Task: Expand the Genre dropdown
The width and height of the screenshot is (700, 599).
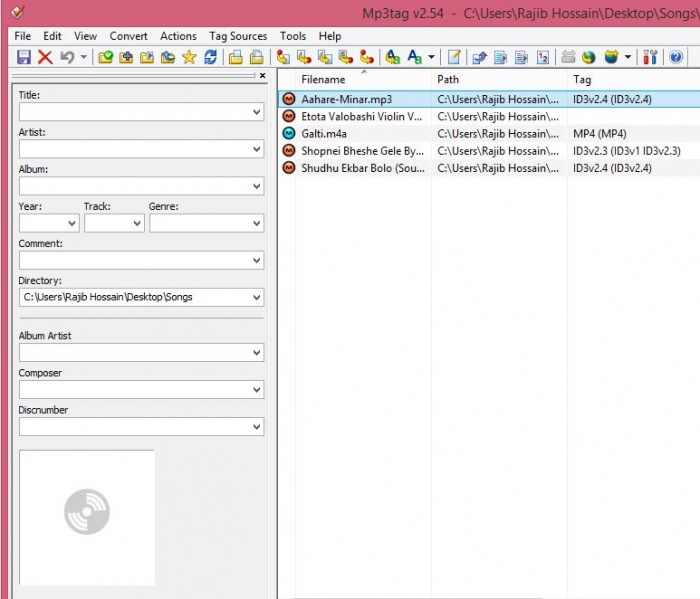Action: 257,223
